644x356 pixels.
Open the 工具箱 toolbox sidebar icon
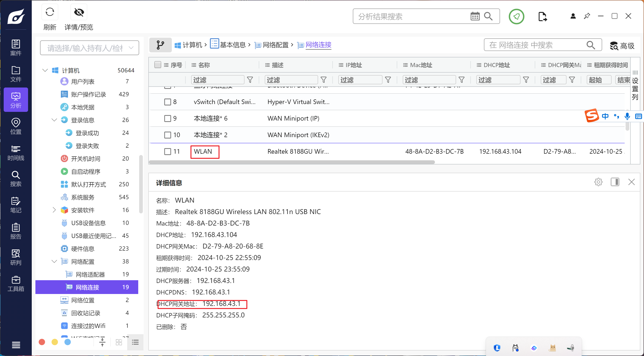[16, 284]
